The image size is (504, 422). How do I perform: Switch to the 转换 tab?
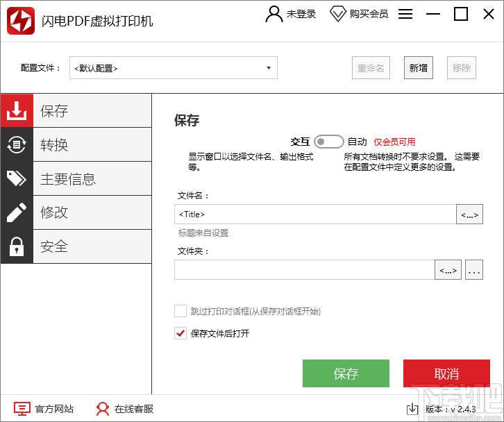(x=92, y=145)
